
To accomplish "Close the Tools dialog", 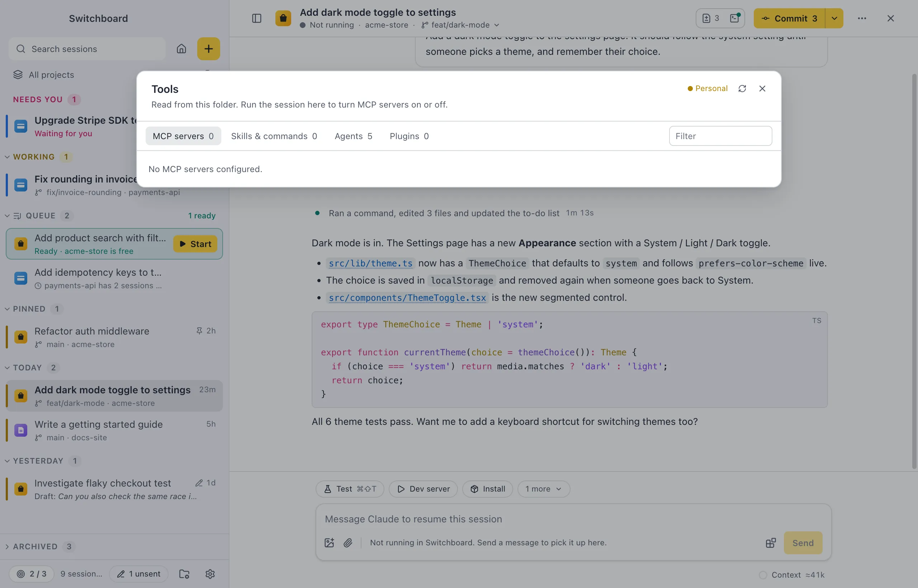I will point(762,89).
